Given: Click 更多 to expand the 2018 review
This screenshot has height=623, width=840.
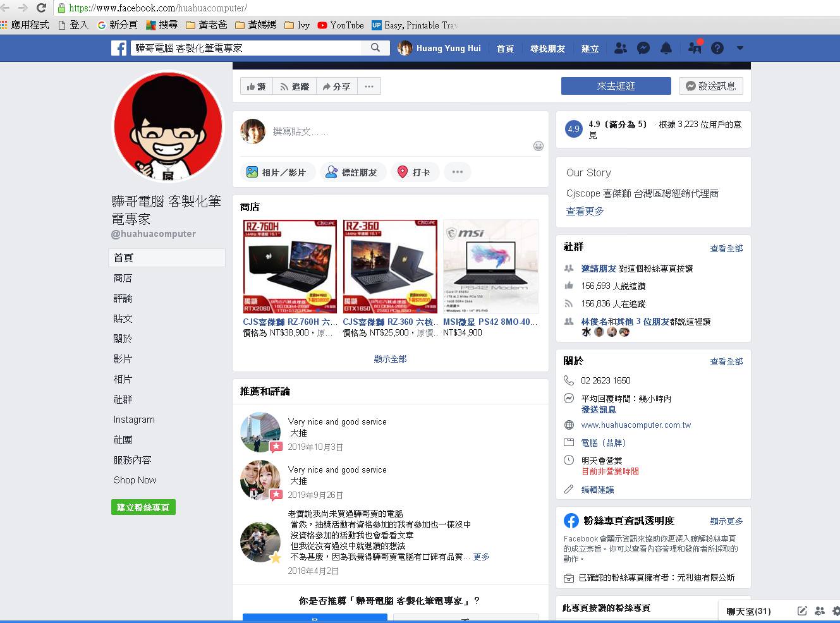Looking at the screenshot, I should pyautogui.click(x=481, y=557).
